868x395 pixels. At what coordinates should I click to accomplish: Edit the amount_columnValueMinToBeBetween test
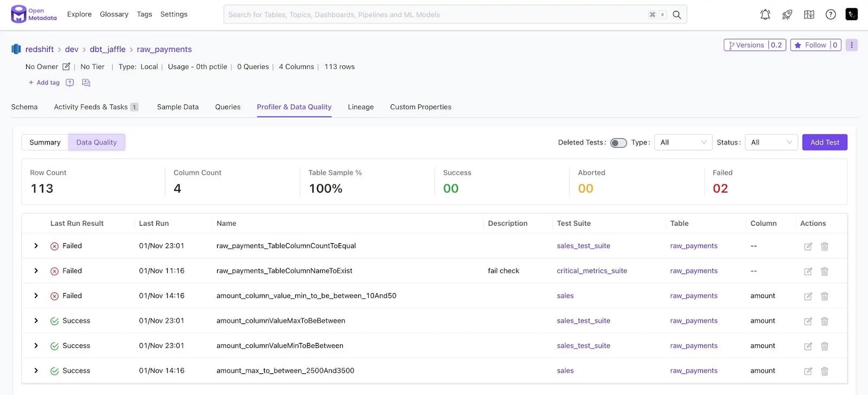pyautogui.click(x=808, y=346)
